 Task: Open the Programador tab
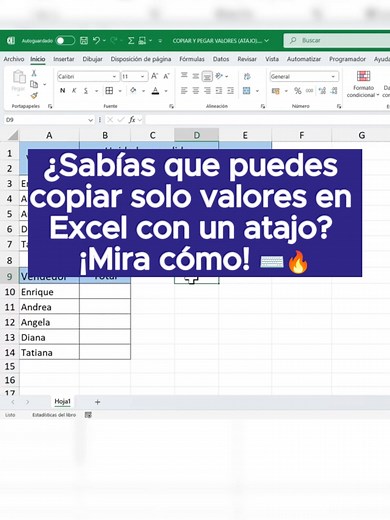(347, 59)
